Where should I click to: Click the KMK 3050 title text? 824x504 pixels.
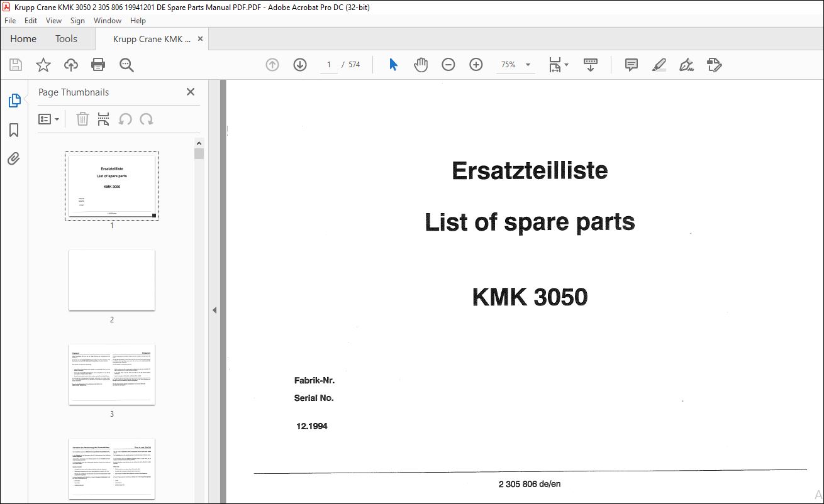(530, 297)
